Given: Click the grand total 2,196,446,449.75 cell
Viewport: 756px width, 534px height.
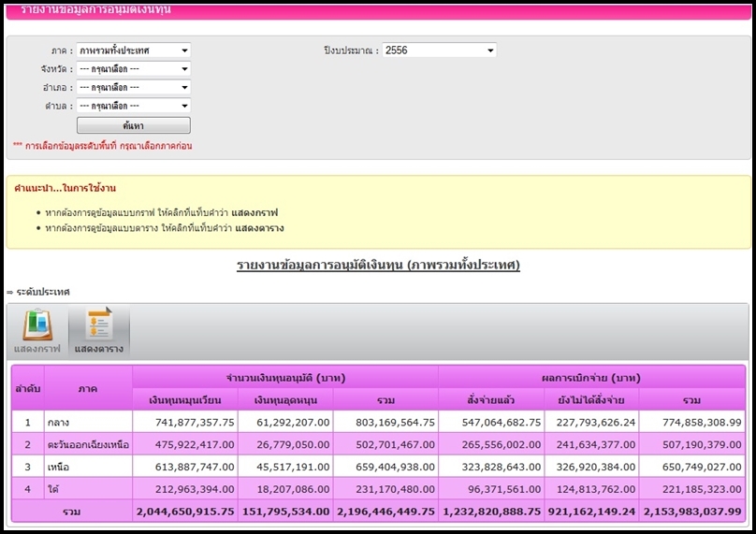Looking at the screenshot, I should click(385, 512).
